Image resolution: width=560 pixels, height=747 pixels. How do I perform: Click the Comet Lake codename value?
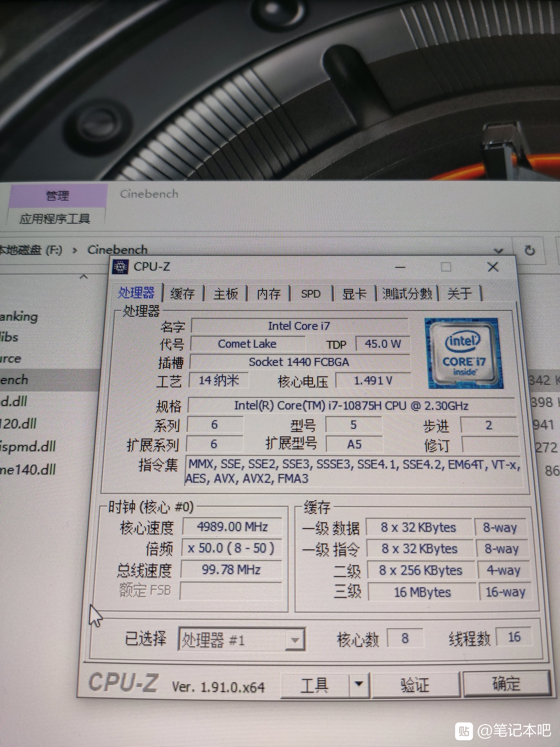pos(247,344)
